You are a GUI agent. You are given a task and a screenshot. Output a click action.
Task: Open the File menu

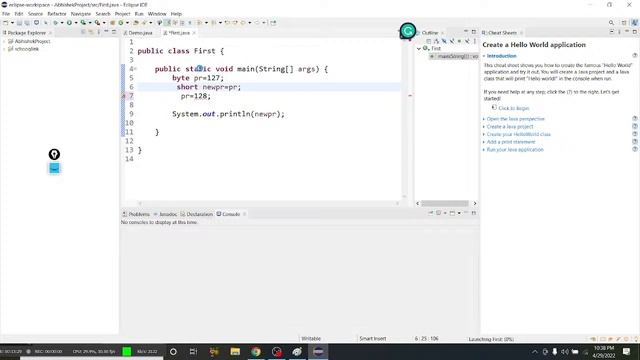point(6,14)
